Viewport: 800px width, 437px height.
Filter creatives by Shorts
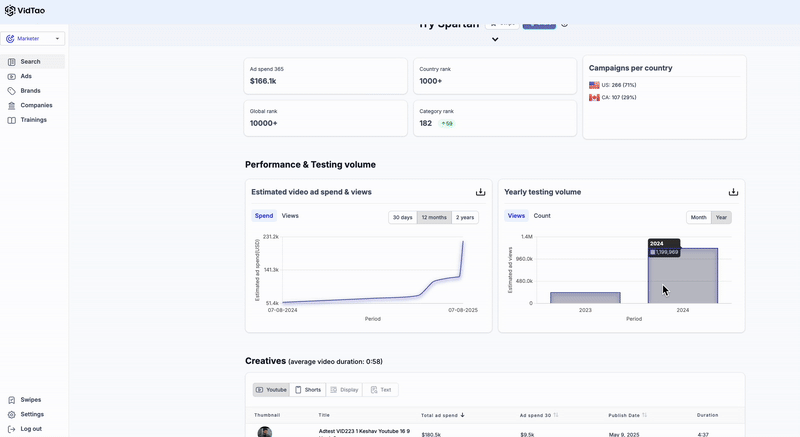(x=308, y=390)
